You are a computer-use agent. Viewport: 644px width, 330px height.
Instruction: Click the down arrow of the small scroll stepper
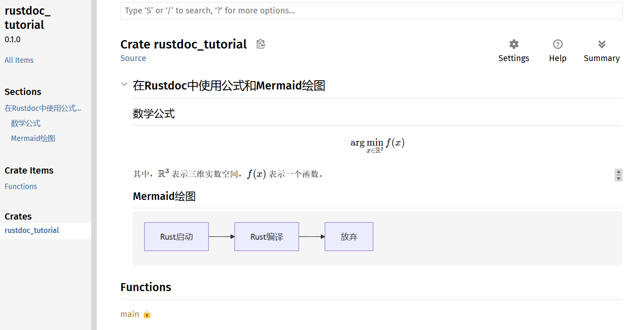(x=618, y=178)
